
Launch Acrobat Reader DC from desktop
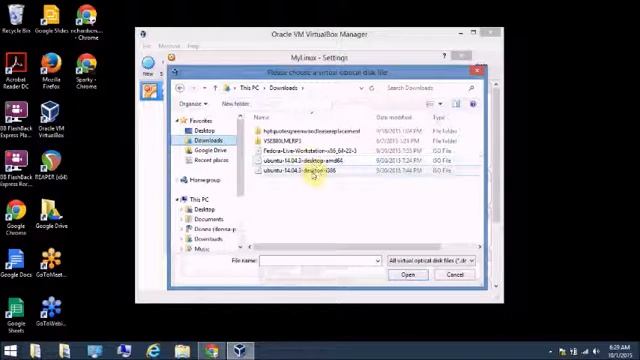tap(16, 71)
